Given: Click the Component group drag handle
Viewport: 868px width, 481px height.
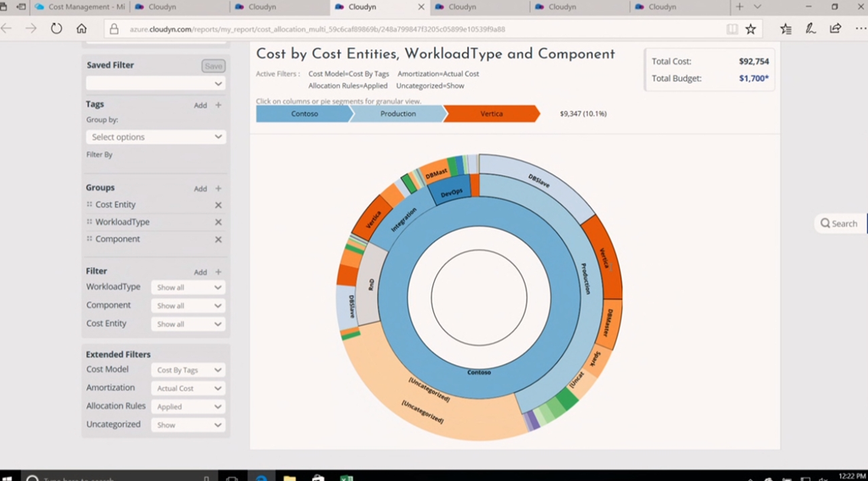Looking at the screenshot, I should coord(89,239).
